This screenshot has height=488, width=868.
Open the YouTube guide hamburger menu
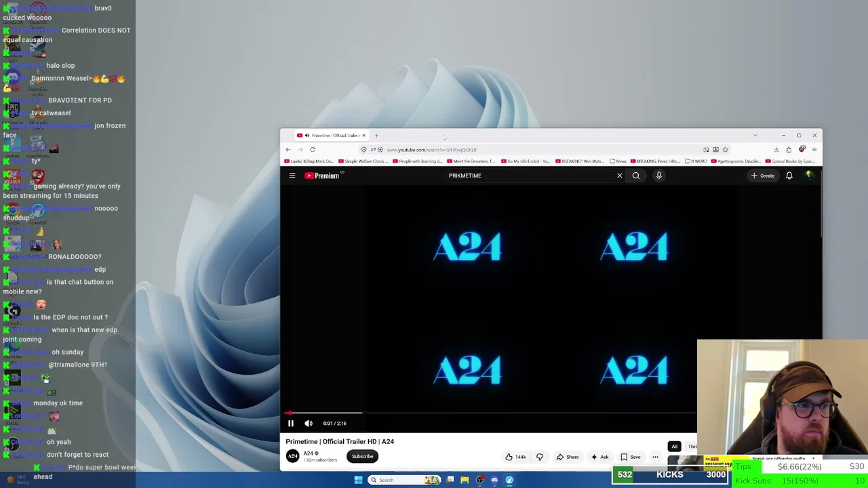coord(292,176)
